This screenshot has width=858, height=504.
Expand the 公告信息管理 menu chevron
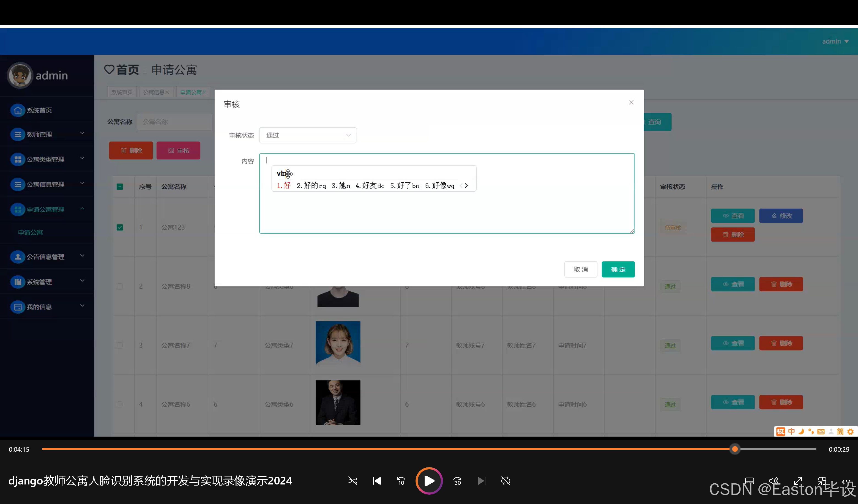point(82,256)
